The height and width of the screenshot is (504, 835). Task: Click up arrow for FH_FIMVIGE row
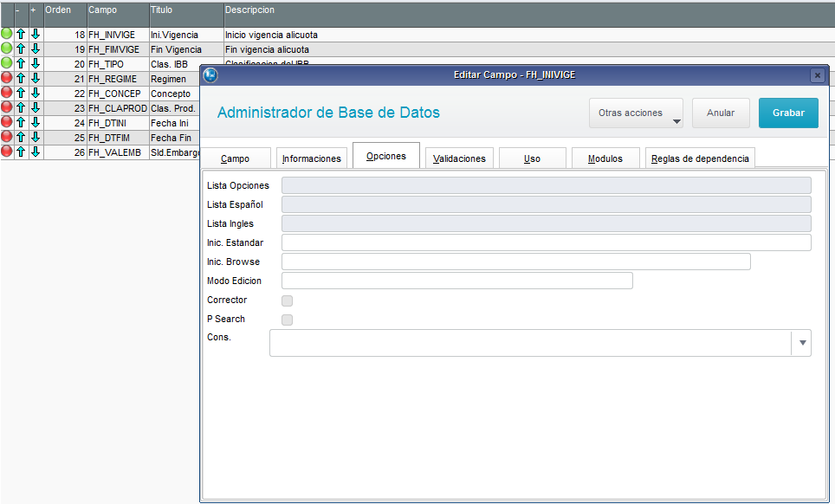(x=21, y=49)
